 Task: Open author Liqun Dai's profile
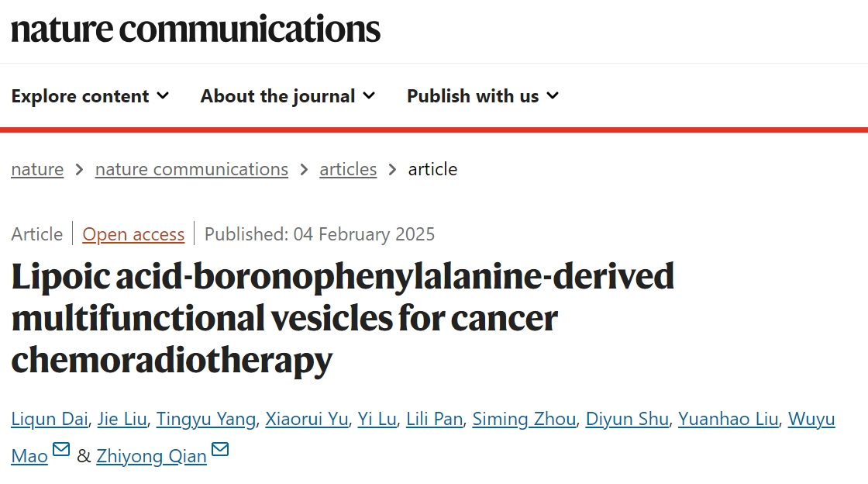50,420
